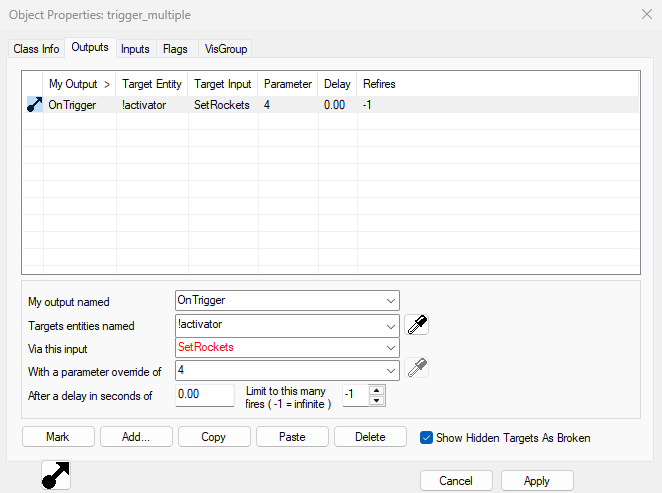662x493 pixels.
Task: Expand the Via this input dropdown
Action: pos(388,347)
